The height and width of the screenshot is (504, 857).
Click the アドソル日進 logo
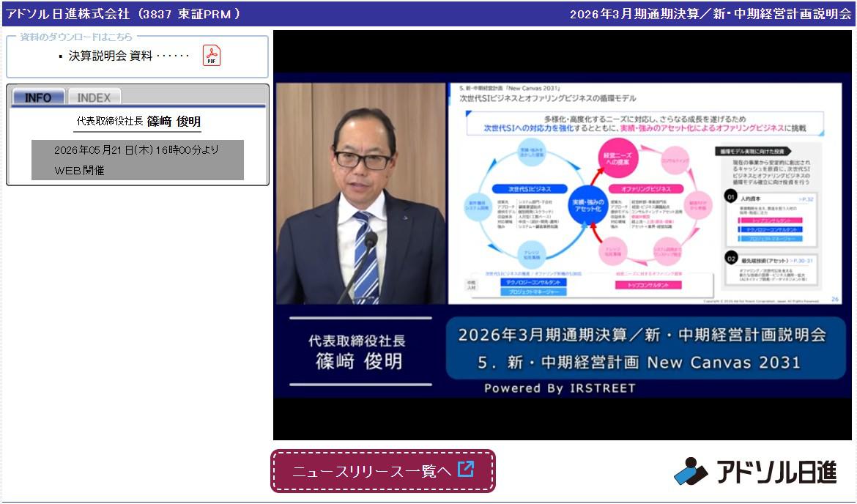click(755, 471)
